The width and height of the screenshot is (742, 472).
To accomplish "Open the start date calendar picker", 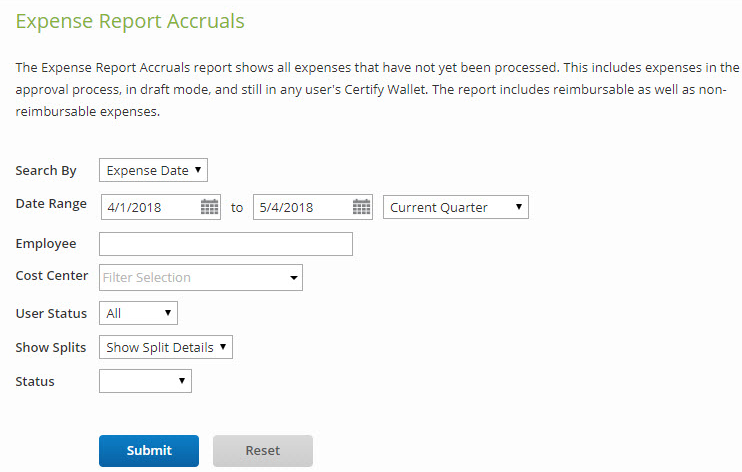I will (x=209, y=207).
